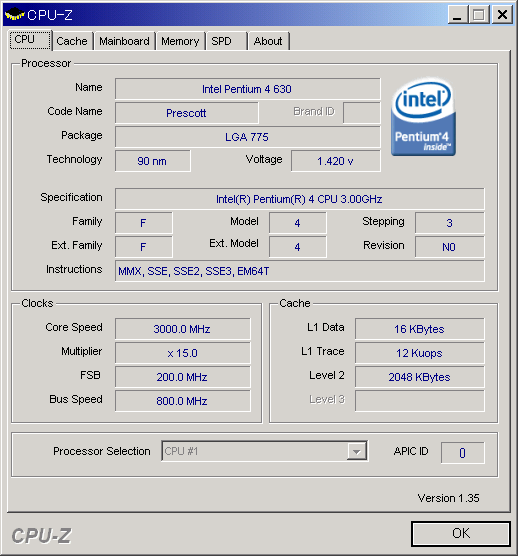Click the 'Specification' label
This screenshot has height=556, width=518.
(x=71, y=197)
